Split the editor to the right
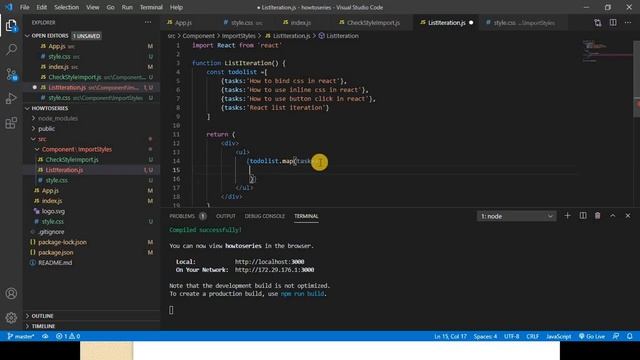Image resolution: width=640 pixels, height=360 pixels. pyautogui.click(x=613, y=23)
